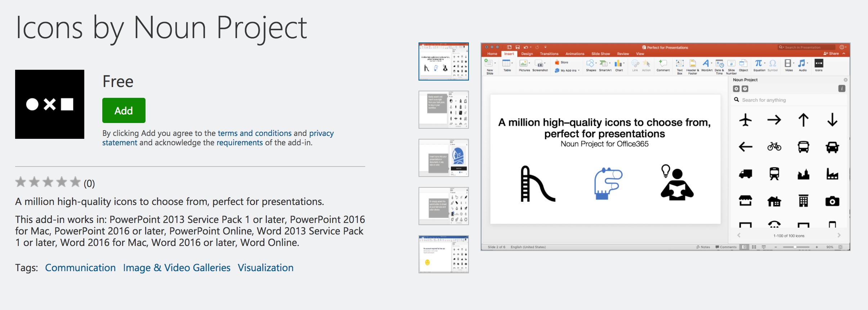Screen dimensions: 868x310
Task: Open My Add-ins in the ribbon
Action: (x=567, y=70)
